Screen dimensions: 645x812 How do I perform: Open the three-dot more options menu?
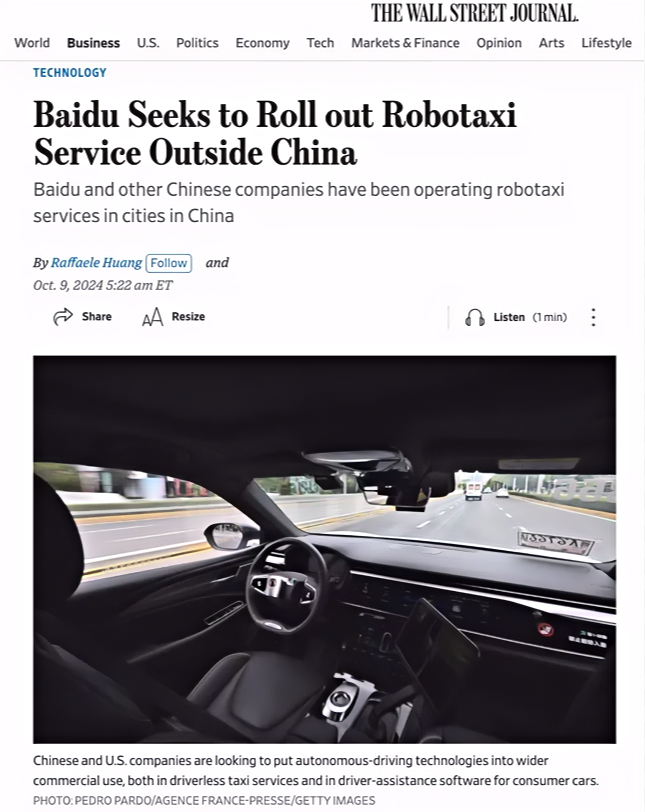tap(593, 317)
